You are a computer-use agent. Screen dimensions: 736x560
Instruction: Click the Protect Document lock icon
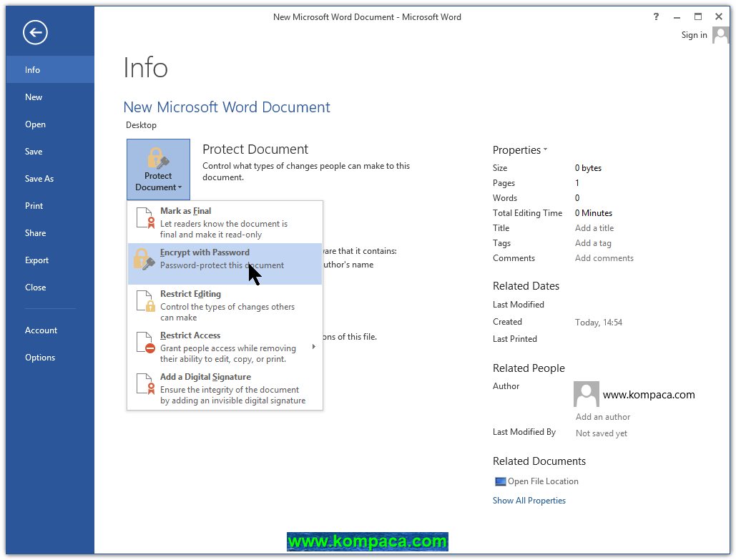point(157,158)
